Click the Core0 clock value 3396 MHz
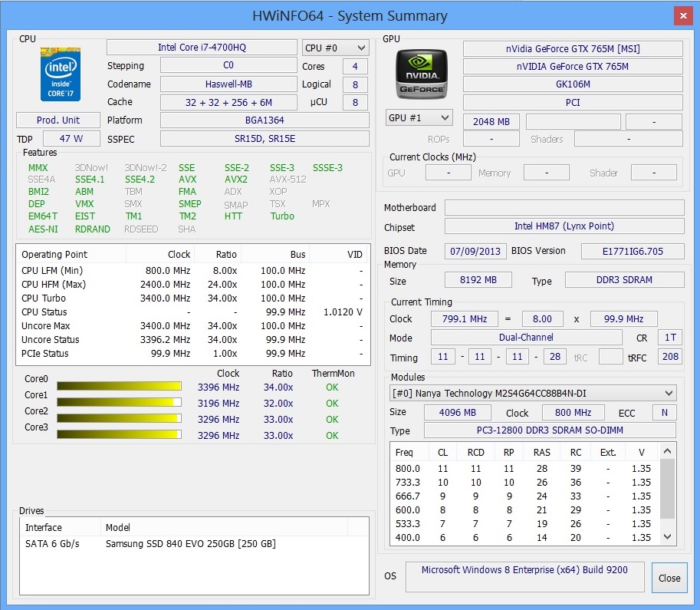Image resolution: width=700 pixels, height=610 pixels. pyautogui.click(x=219, y=387)
